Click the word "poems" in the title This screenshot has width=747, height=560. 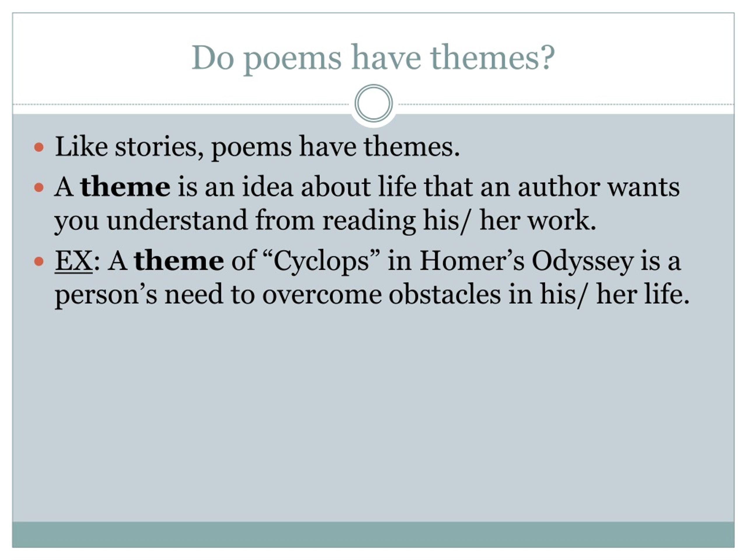[x=293, y=60]
